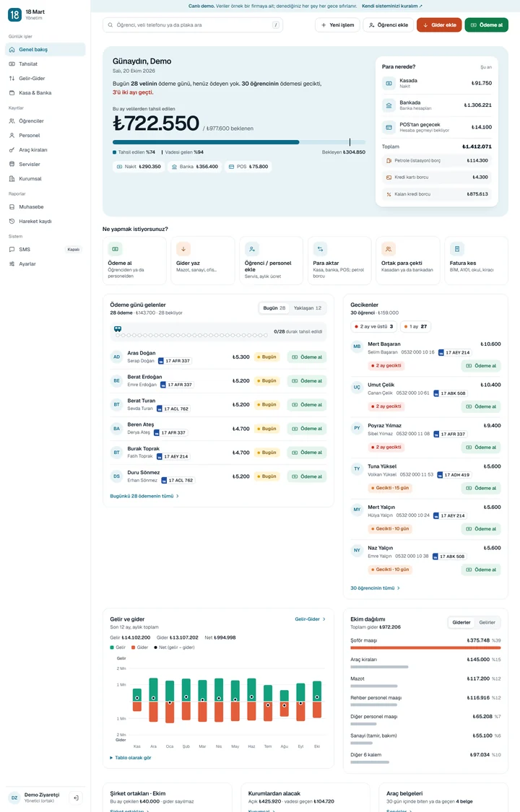Click the Kurumsal building icon

tap(12, 179)
